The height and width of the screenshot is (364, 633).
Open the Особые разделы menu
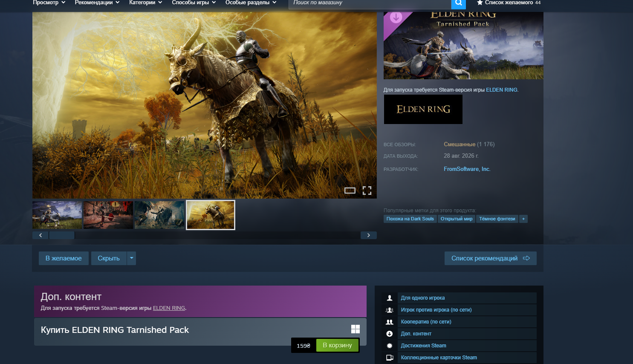pos(251,3)
